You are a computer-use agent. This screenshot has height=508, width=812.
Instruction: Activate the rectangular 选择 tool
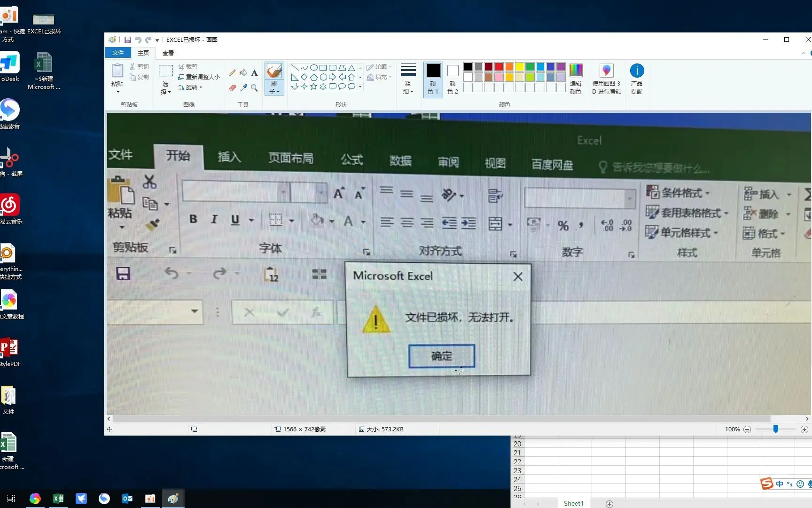coord(165,71)
